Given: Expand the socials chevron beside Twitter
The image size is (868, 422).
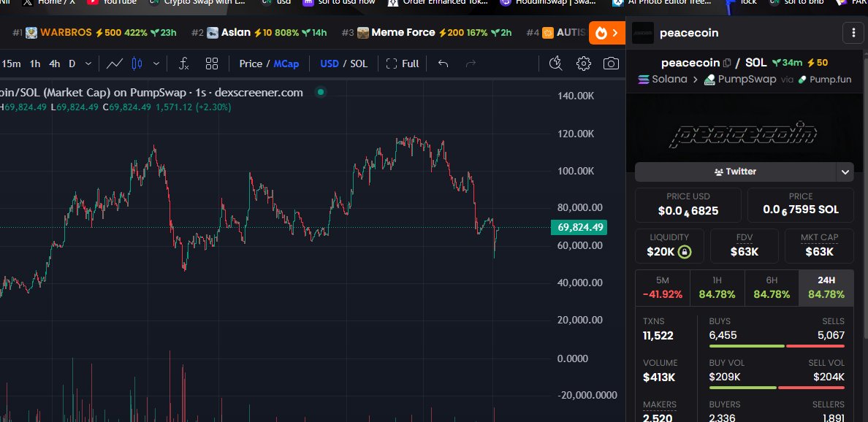Looking at the screenshot, I should 845,172.
